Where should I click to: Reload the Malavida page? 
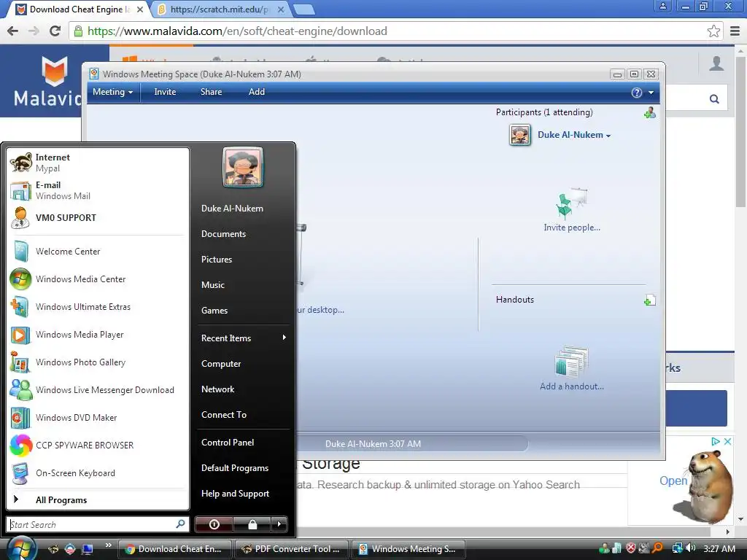click(55, 31)
